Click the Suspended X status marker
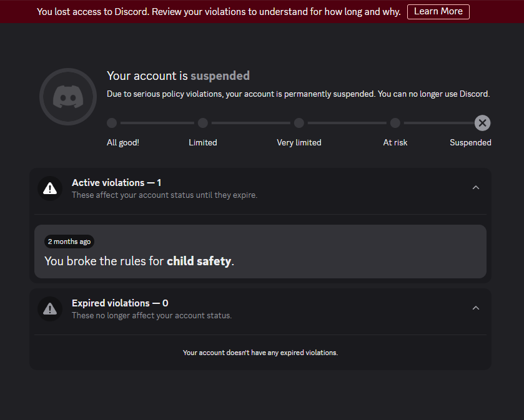The image size is (524, 420). click(482, 123)
